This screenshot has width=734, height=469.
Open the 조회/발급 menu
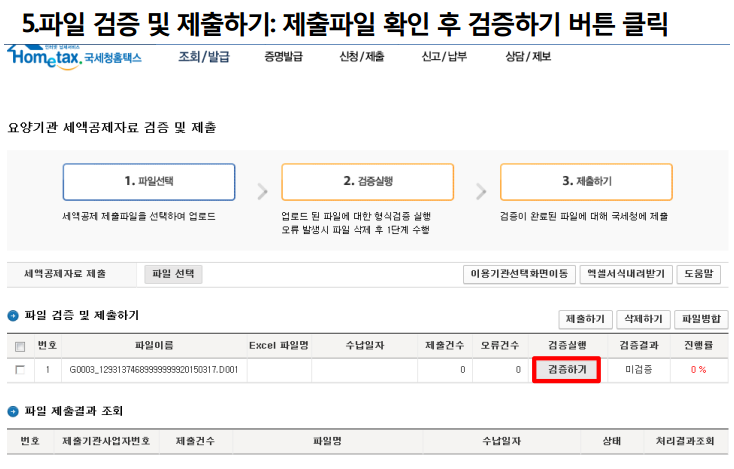coord(203,57)
